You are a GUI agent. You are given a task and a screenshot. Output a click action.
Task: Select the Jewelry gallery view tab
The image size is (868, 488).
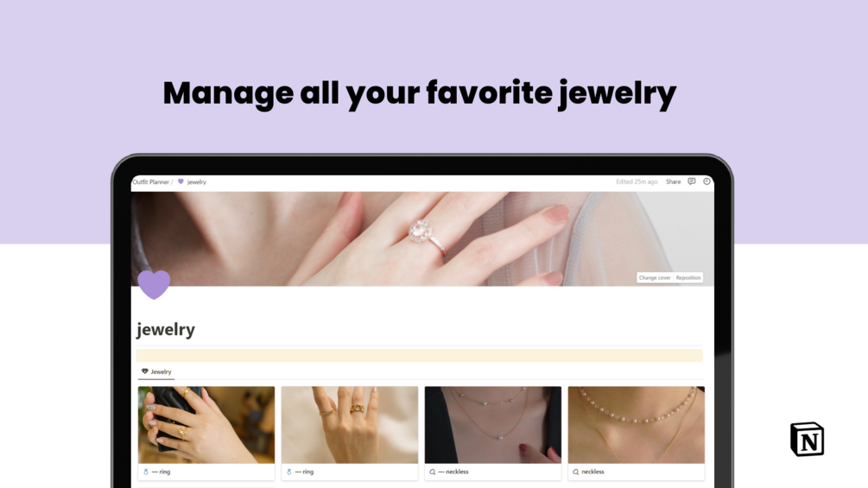[156, 371]
